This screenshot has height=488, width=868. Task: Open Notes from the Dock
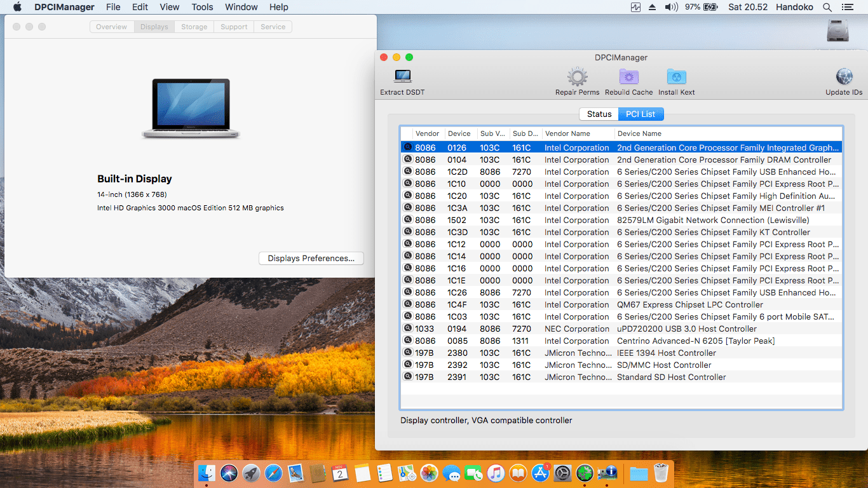coord(362,473)
